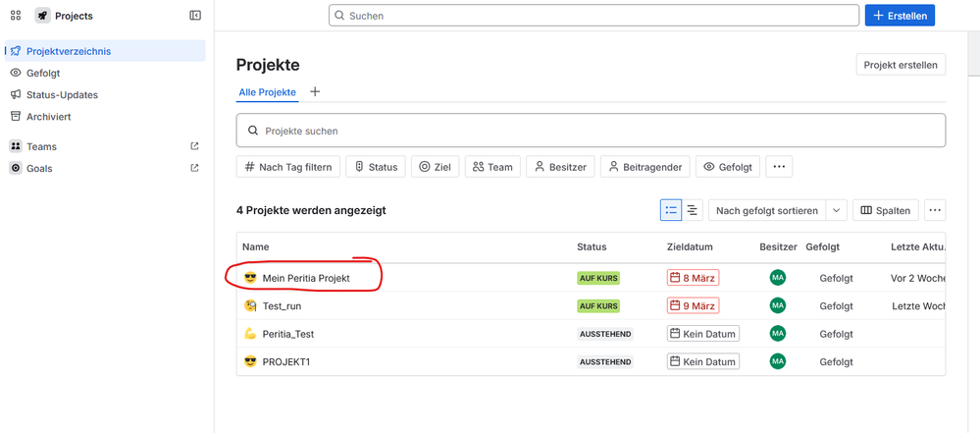Click AUSSTEHEND status of PROJEKT1
This screenshot has height=433, width=980.
[605, 361]
